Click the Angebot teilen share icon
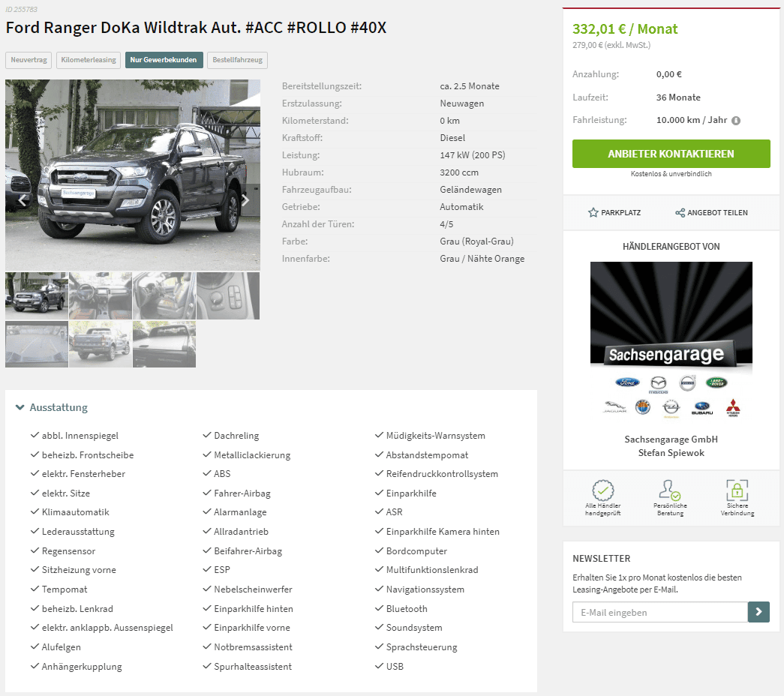Screen dimensions: 784x696 (680, 212)
